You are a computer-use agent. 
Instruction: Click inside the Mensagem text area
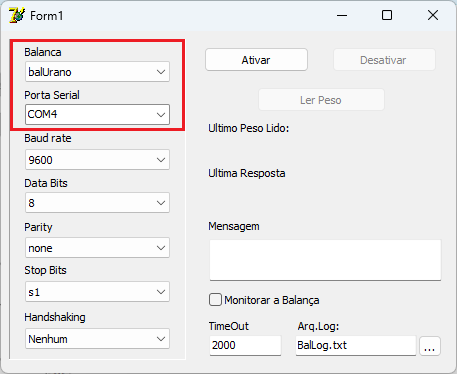point(325,260)
